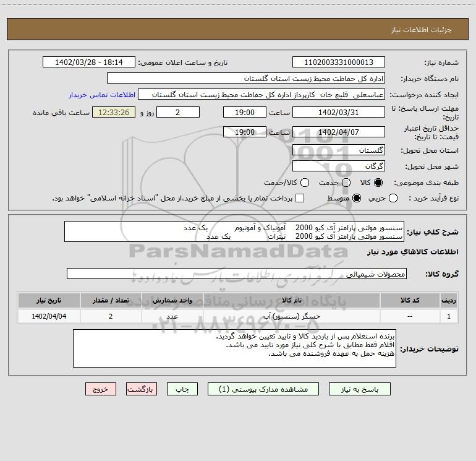Open the اطلاعات تماس خریدار link

[102, 95]
